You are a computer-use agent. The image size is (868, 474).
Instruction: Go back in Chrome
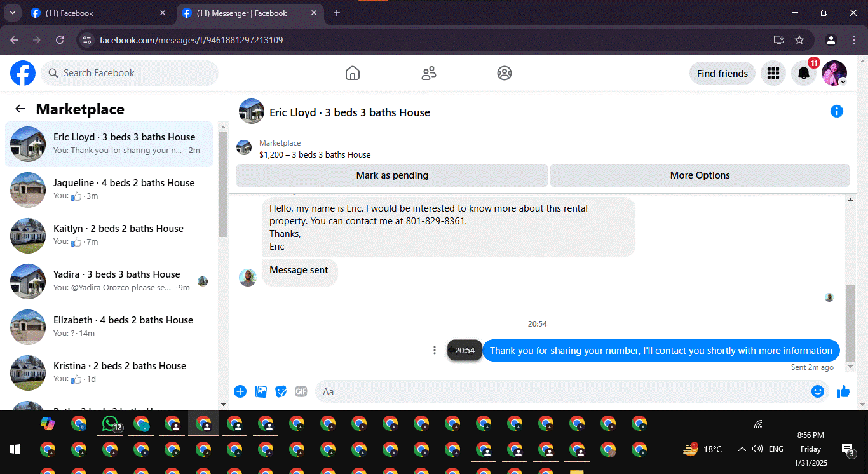[14, 40]
